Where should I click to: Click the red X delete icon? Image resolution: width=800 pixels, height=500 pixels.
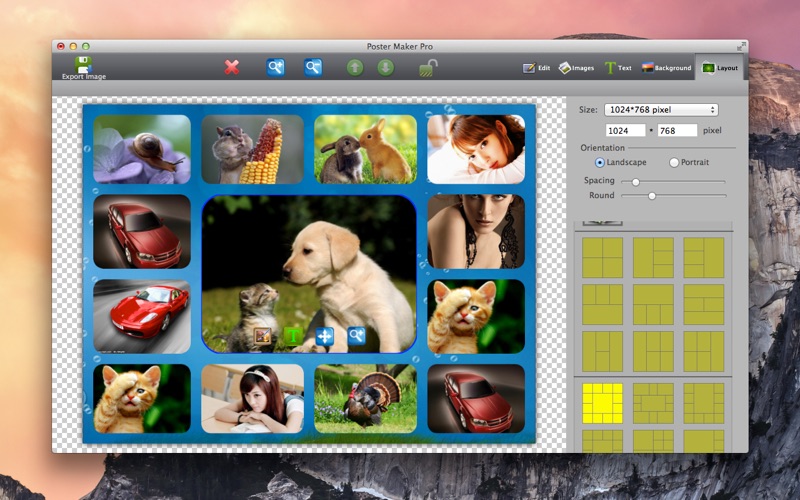[232, 67]
